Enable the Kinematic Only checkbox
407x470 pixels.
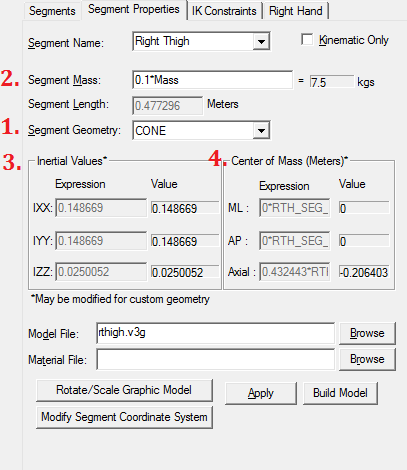click(307, 40)
